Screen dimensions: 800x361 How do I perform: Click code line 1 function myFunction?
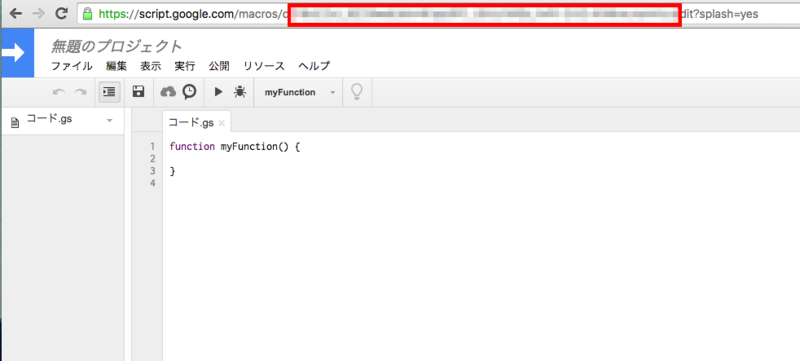coord(235,147)
